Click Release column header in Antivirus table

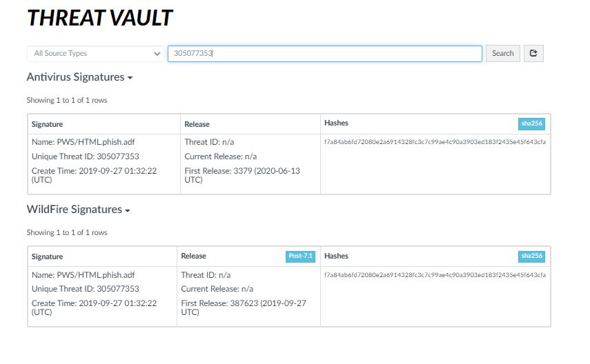pos(197,124)
